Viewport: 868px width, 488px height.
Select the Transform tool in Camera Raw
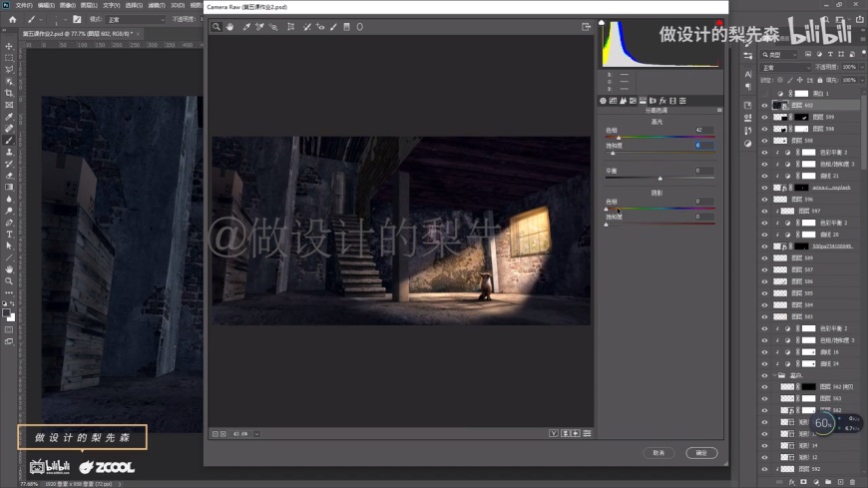click(x=290, y=27)
